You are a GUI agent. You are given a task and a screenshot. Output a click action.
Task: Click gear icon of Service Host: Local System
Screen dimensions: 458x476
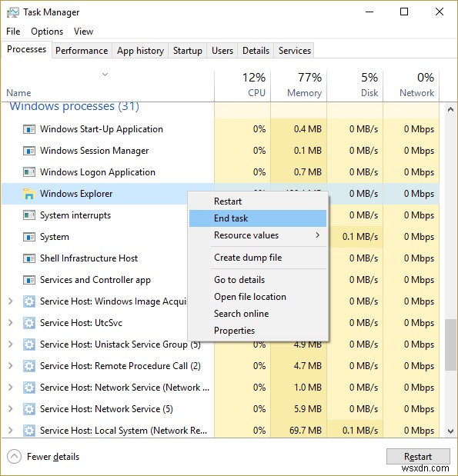pyautogui.click(x=29, y=431)
